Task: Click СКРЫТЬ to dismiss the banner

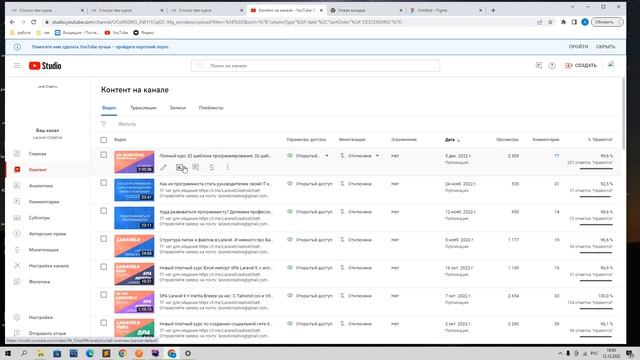Action: tap(605, 47)
